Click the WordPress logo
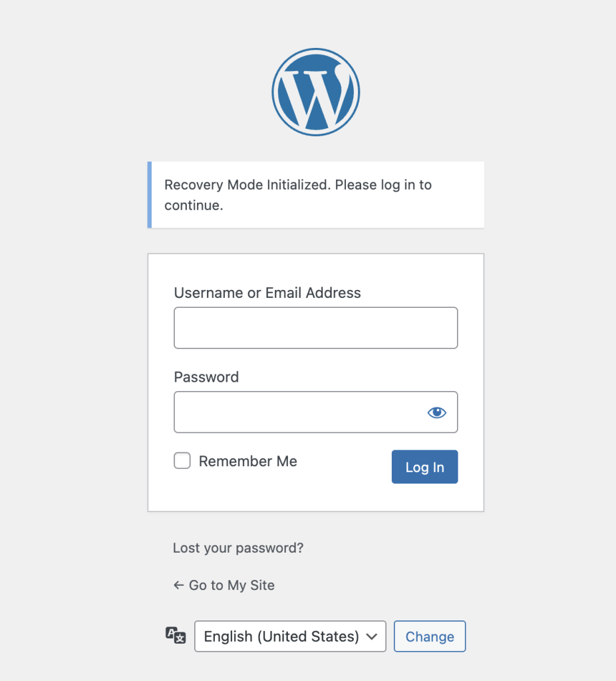This screenshot has height=681, width=616. pos(315,92)
